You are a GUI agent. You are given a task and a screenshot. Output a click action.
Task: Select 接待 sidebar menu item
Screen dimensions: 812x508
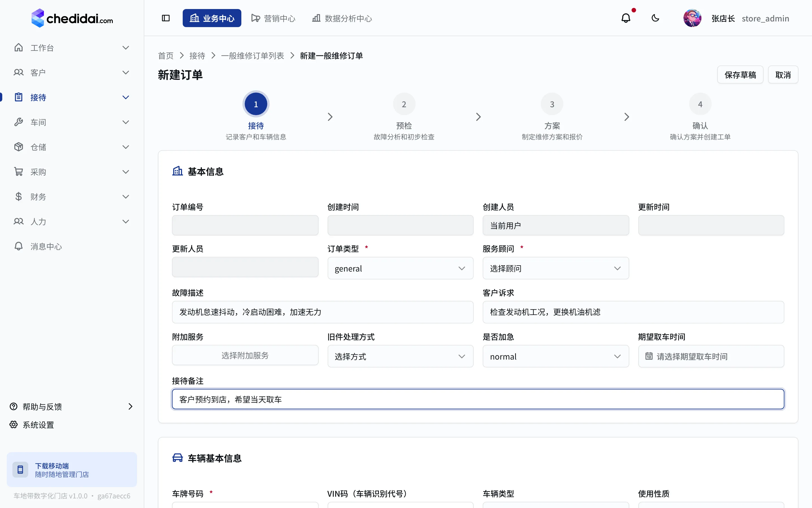click(x=72, y=97)
